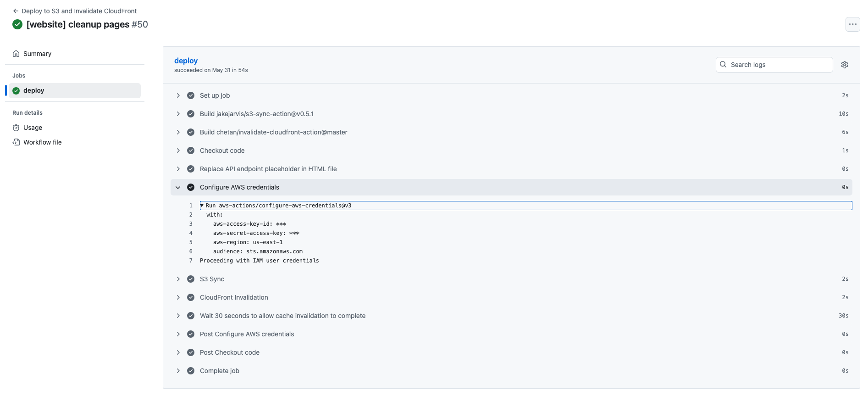Click log text 'aws-secret-access-key: ***'
The height and width of the screenshot is (396, 868).
(256, 233)
